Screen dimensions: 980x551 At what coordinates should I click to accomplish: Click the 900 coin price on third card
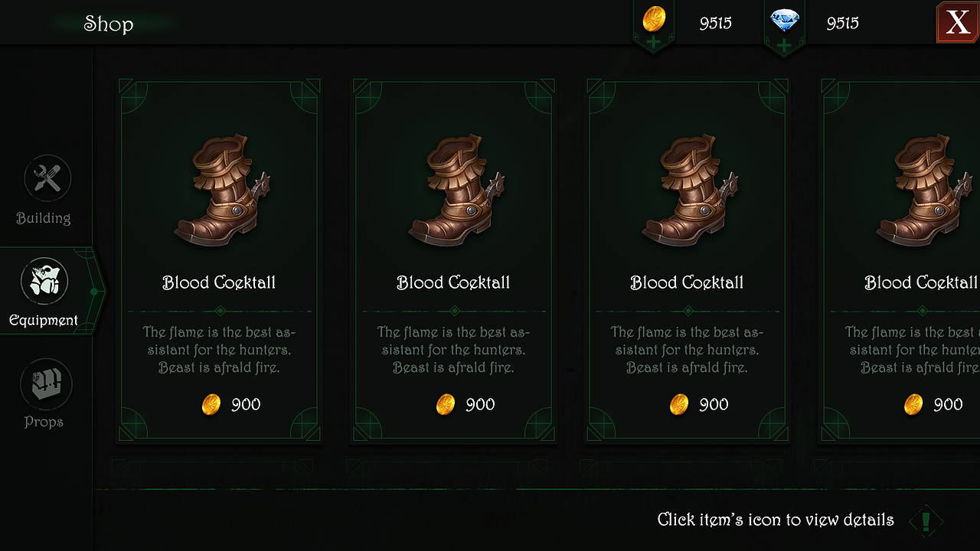click(714, 405)
